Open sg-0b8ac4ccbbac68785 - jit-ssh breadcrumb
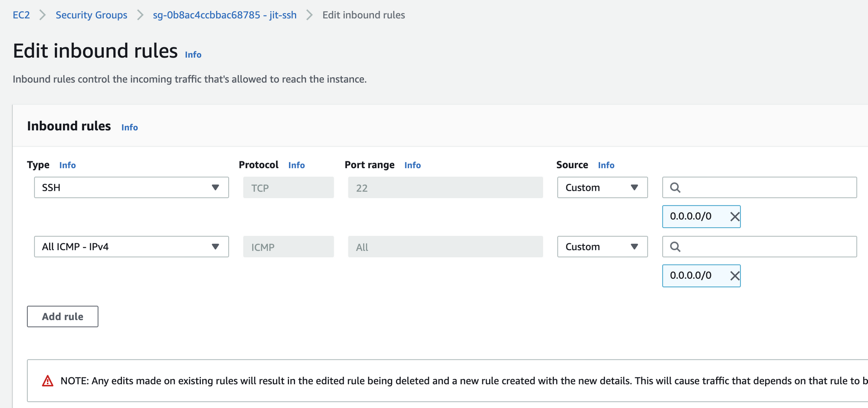This screenshot has height=408, width=868. coord(224,15)
